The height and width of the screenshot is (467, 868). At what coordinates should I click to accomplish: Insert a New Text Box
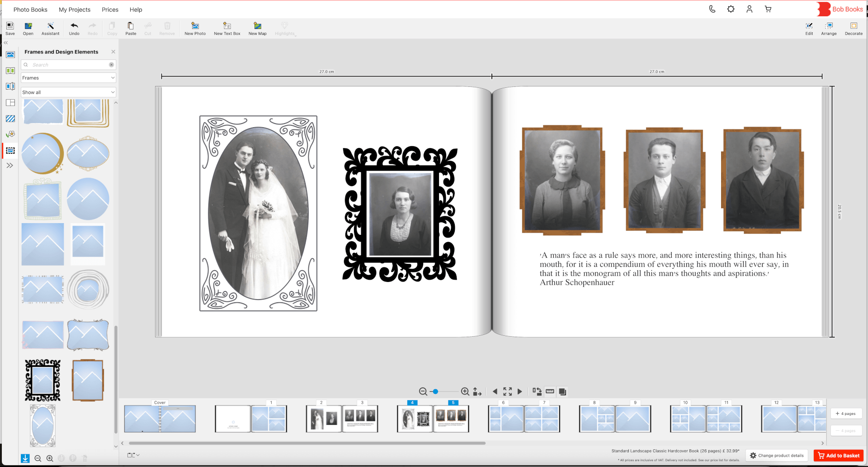click(x=227, y=28)
